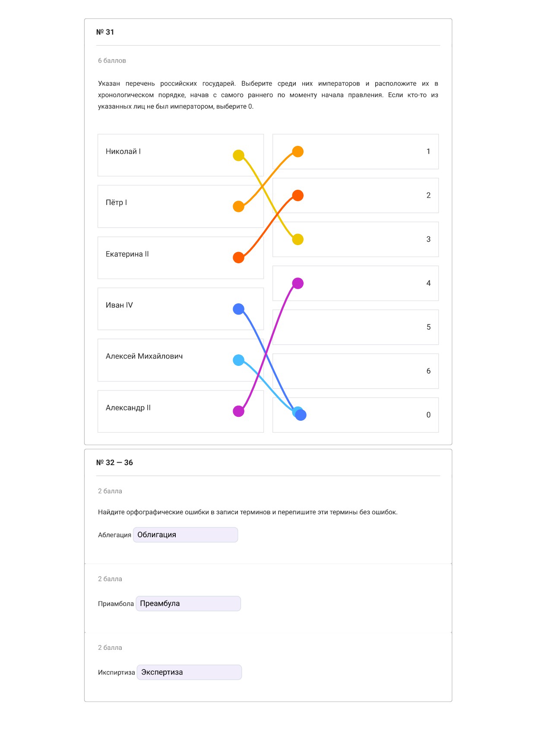Click the orange dot beside Пётр I

click(x=238, y=206)
